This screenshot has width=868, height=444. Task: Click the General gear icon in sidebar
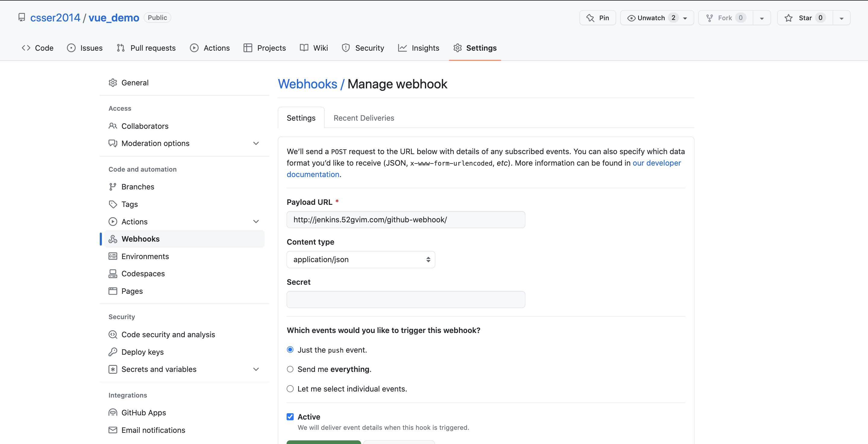pyautogui.click(x=113, y=83)
